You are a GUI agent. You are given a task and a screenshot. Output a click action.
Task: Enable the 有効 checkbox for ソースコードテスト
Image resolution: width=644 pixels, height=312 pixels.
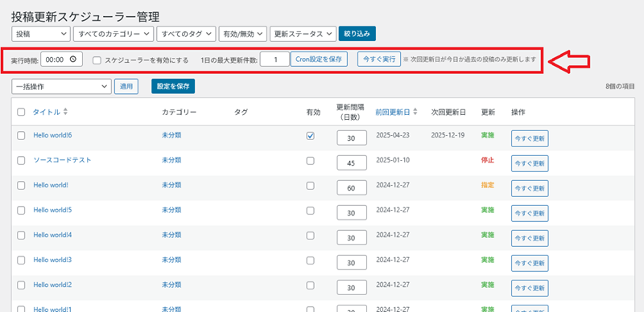311,161
